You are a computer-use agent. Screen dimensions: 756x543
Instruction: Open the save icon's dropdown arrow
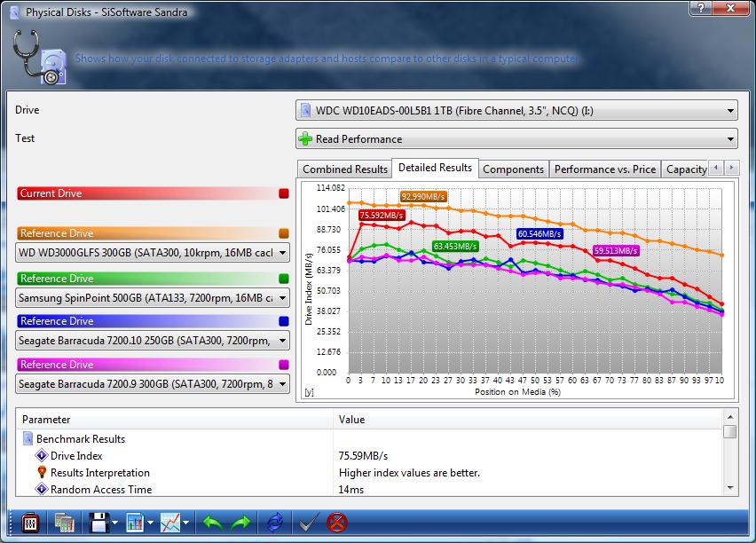(x=114, y=523)
